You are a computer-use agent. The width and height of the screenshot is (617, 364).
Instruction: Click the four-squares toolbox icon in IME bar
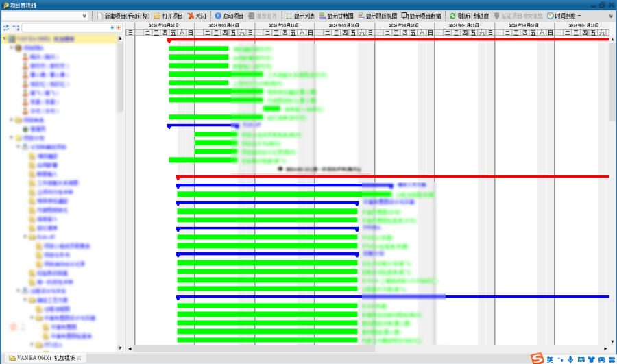[x=612, y=359]
